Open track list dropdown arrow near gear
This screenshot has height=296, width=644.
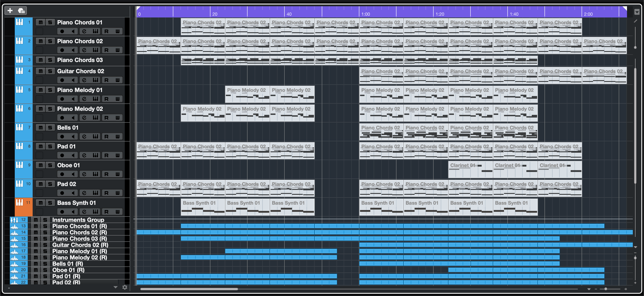tap(116, 287)
